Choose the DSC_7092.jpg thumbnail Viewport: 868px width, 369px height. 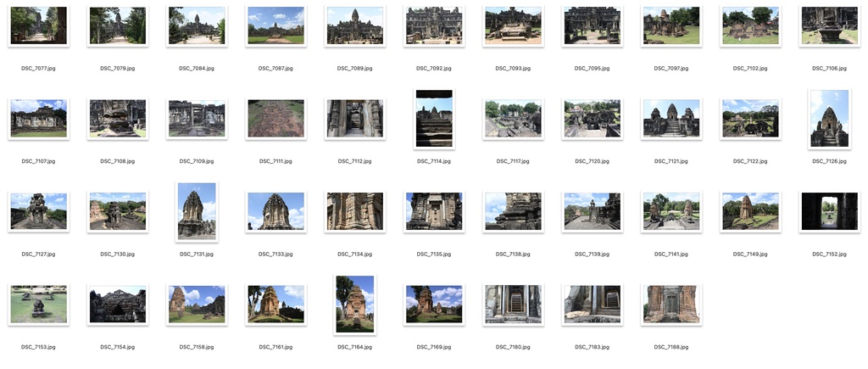point(434,25)
